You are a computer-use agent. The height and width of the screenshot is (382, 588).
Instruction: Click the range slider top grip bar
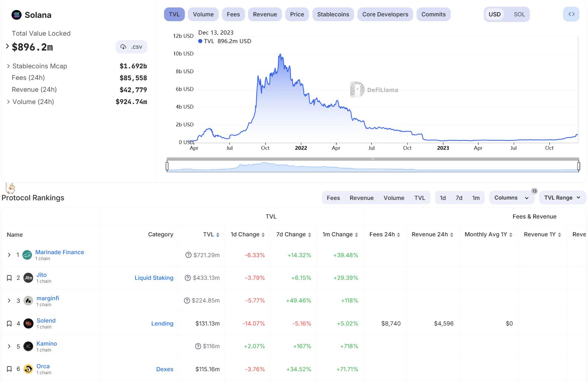(x=373, y=159)
